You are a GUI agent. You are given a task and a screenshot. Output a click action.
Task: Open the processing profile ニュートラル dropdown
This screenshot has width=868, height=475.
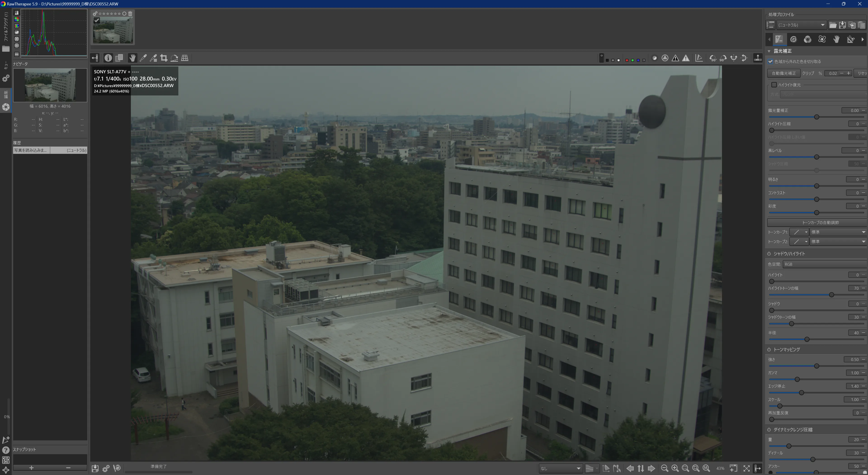(801, 25)
